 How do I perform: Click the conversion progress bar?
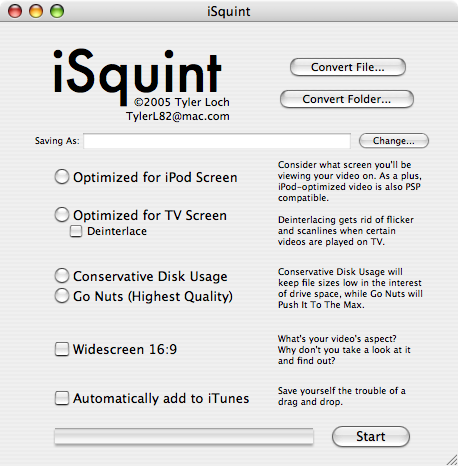[184, 436]
